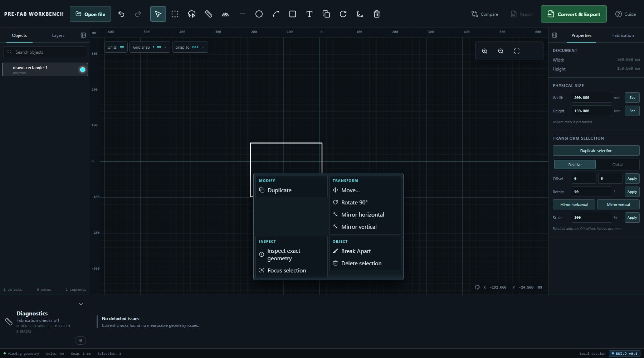Choose the marquee box selection tool

click(x=175, y=14)
